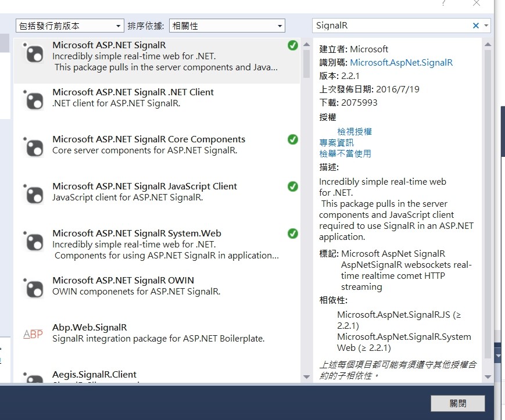Viewport: 505px width, 420px height.
Task: Click installed checkmark on SignalR Core Components
Action: [x=292, y=139]
